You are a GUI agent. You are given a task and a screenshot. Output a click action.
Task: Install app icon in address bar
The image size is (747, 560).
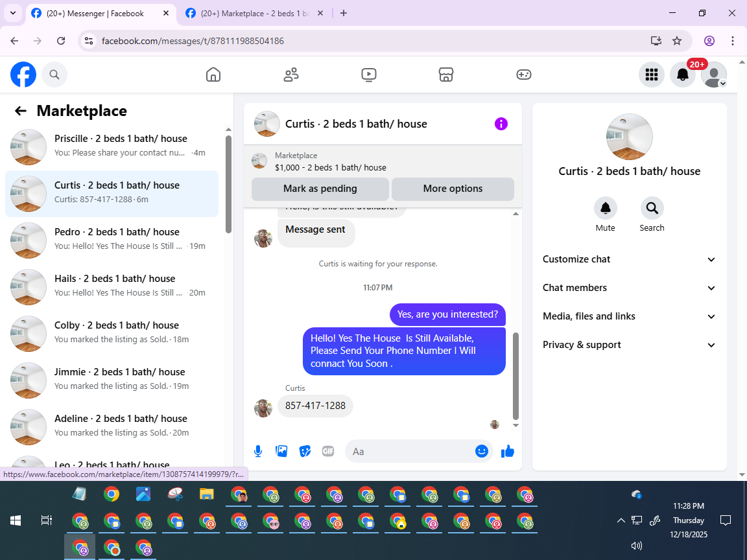[x=656, y=41]
